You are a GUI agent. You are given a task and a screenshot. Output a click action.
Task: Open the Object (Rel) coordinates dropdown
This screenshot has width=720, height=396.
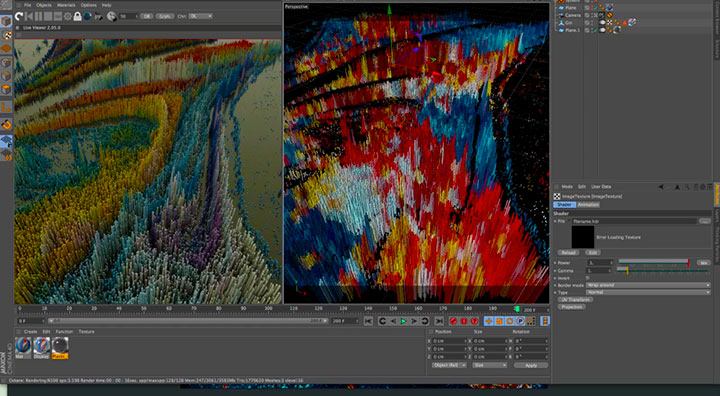pos(449,365)
